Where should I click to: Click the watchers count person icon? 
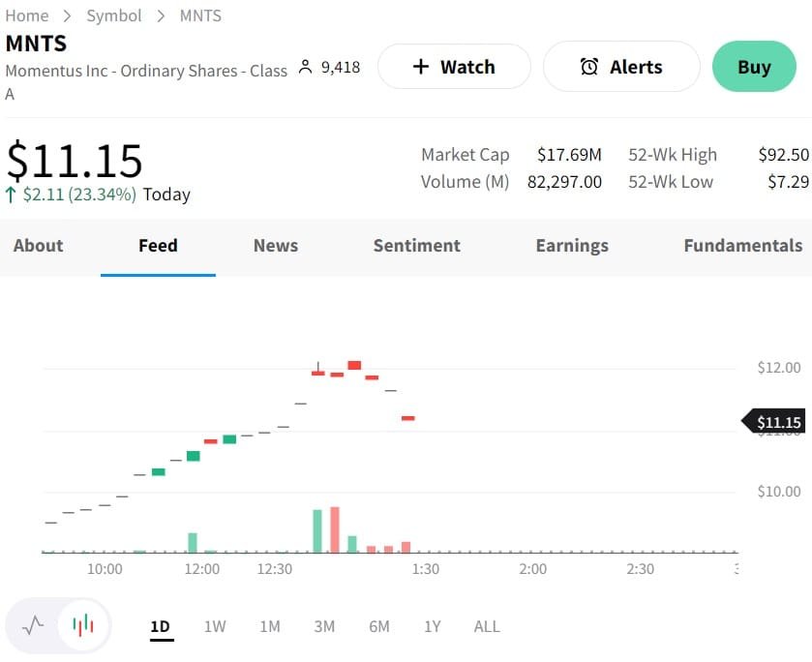(x=306, y=67)
